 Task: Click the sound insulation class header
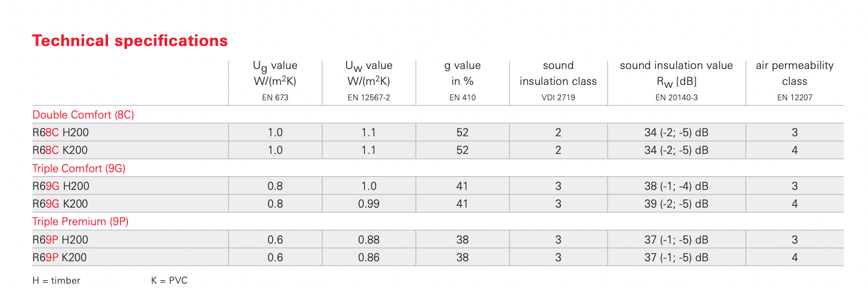point(558,74)
